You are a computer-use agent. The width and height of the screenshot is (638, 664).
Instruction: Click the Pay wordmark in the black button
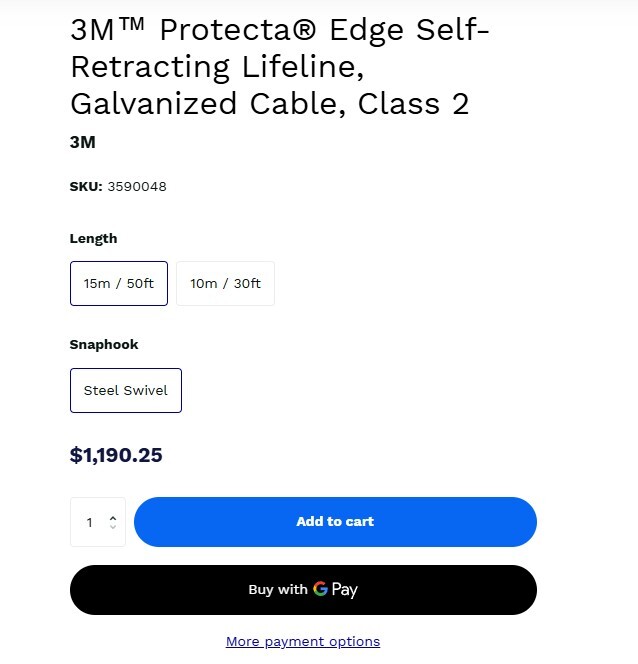(345, 590)
